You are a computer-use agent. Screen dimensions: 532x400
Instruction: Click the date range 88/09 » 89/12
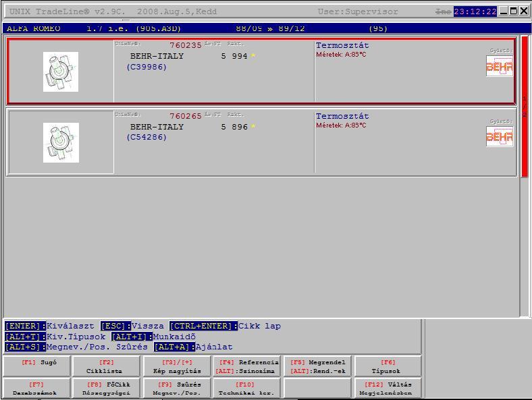click(x=271, y=28)
